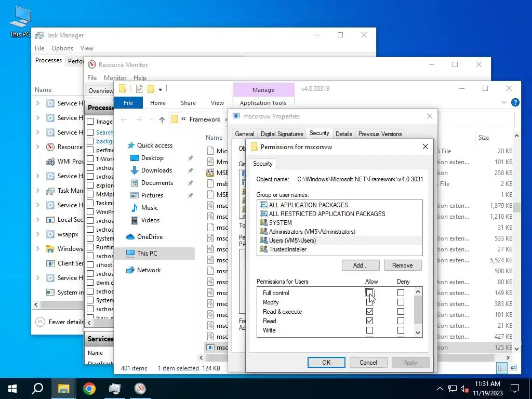532x399 pixels.
Task: Open the Digital Signatures tab
Action: (282, 134)
